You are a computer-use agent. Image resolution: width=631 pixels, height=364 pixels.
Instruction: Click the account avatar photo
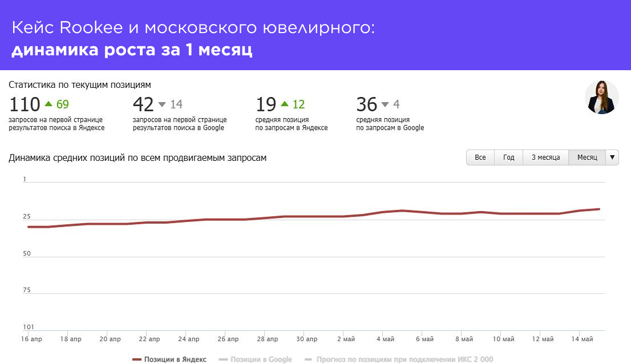(x=602, y=98)
